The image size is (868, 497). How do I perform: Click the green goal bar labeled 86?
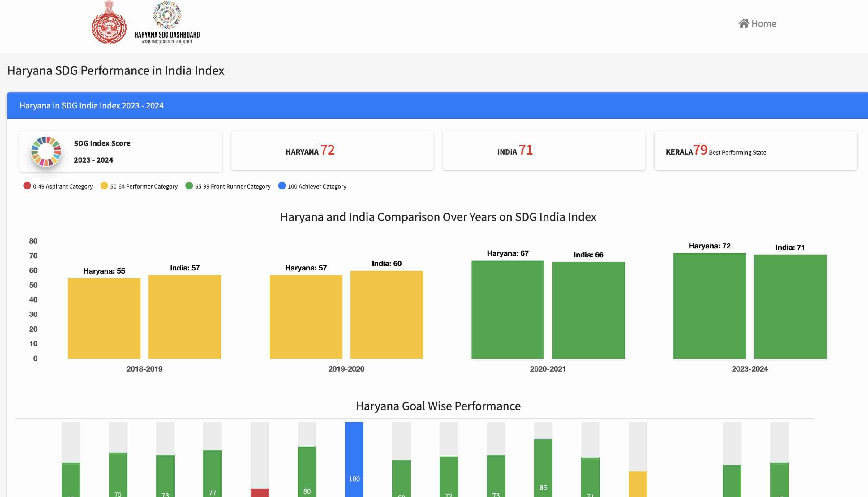point(543,468)
